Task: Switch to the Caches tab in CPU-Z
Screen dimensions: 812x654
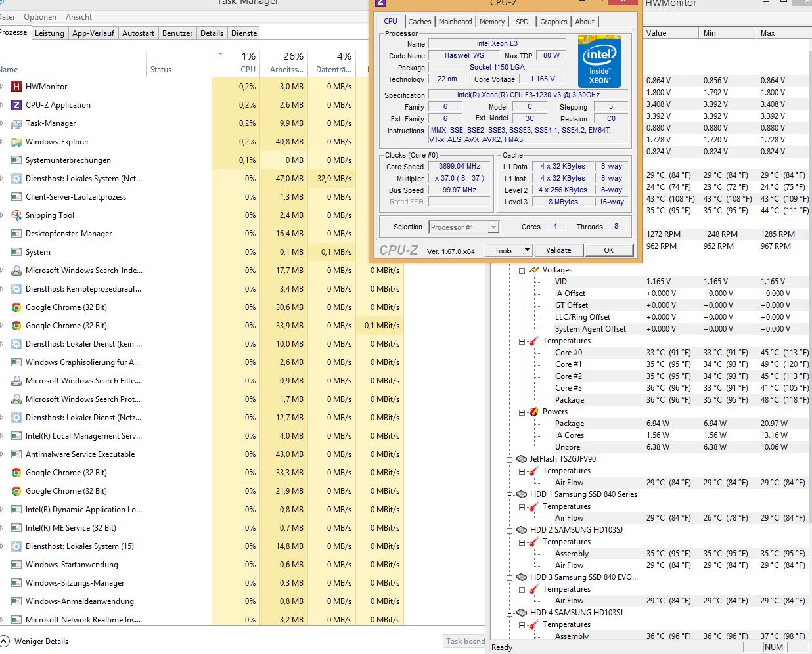Action: point(420,22)
